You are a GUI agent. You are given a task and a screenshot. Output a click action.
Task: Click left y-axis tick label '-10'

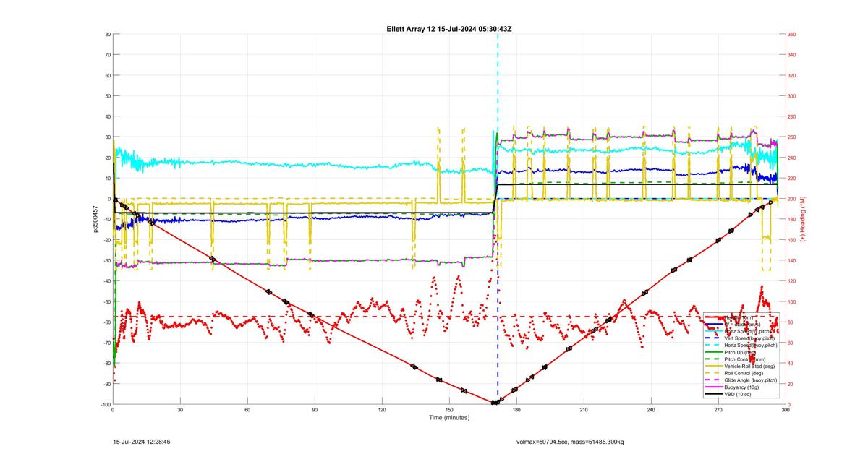pyautogui.click(x=106, y=219)
